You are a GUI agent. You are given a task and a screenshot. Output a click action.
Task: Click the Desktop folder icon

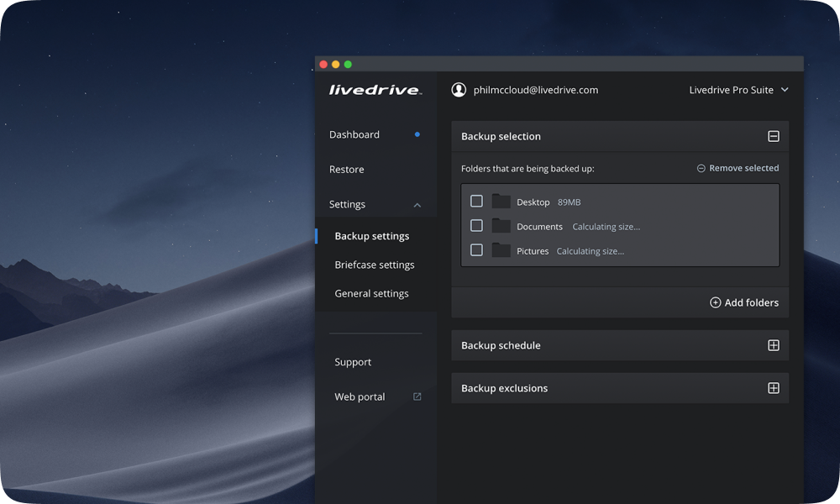(x=501, y=202)
